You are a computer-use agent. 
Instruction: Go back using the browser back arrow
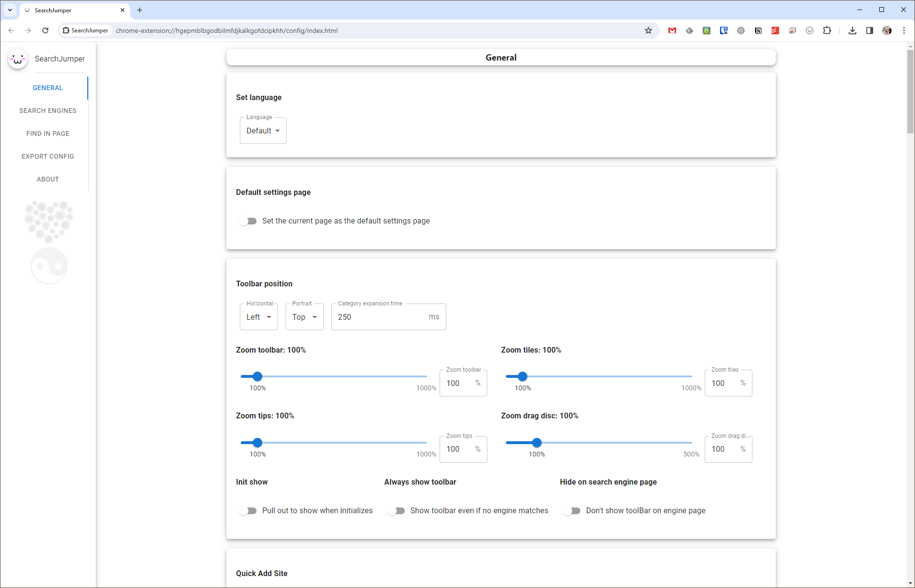pos(11,30)
